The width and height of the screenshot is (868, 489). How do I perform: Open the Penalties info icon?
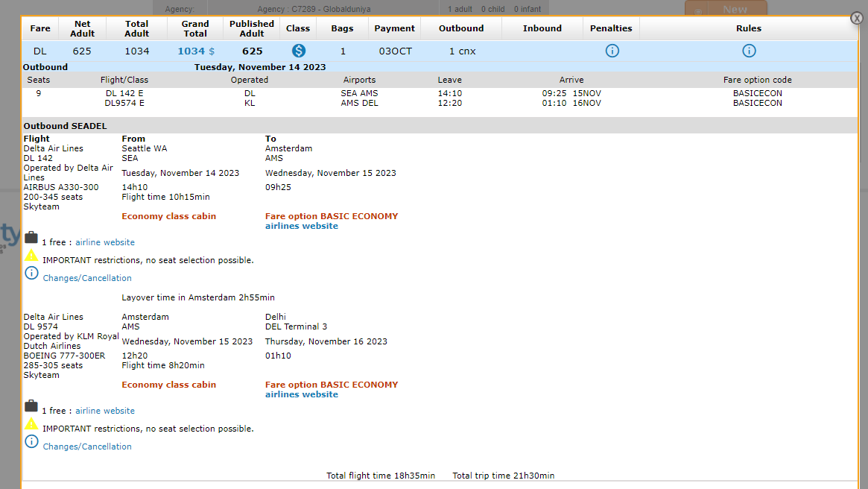click(612, 51)
